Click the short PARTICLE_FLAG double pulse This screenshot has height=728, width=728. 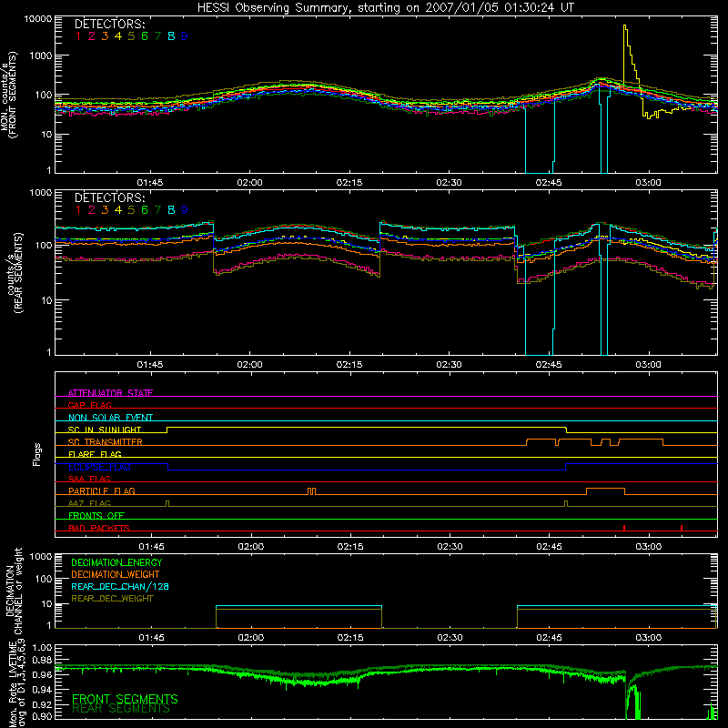(x=311, y=491)
